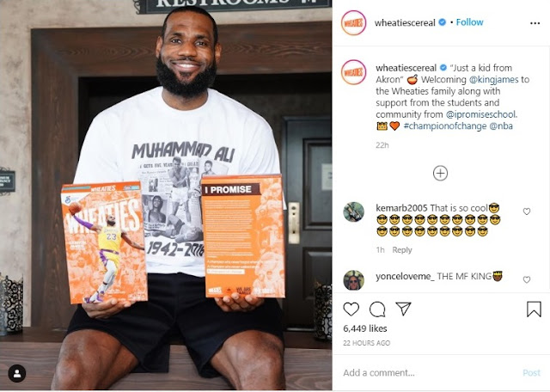Open the @ipromiseschool mention
550x392 pixels.
point(481,114)
